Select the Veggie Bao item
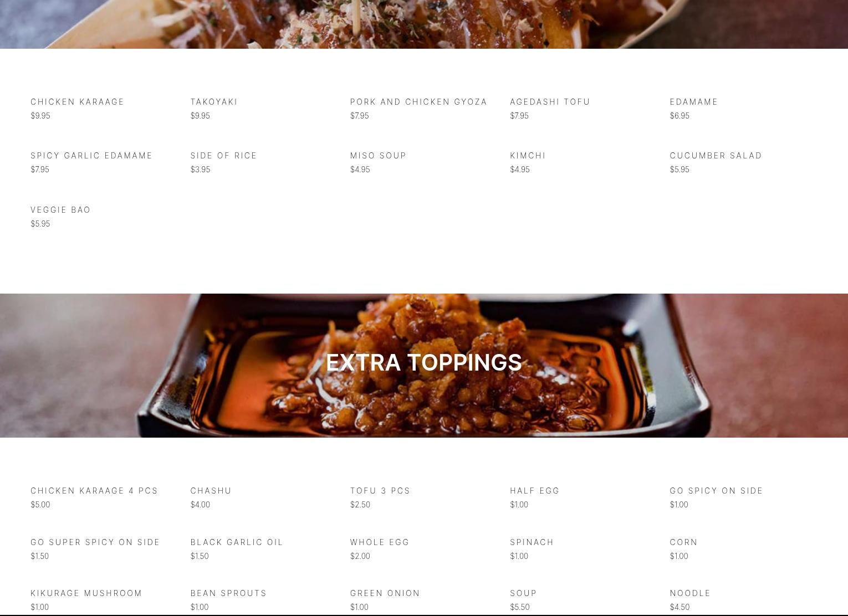Screen dimensions: 848x616 coord(60,210)
